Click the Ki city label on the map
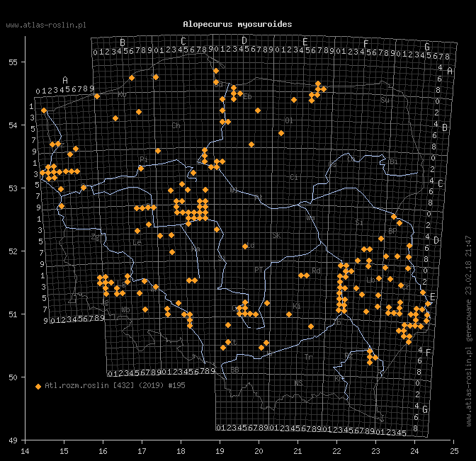The image size is (476, 461). [297, 306]
